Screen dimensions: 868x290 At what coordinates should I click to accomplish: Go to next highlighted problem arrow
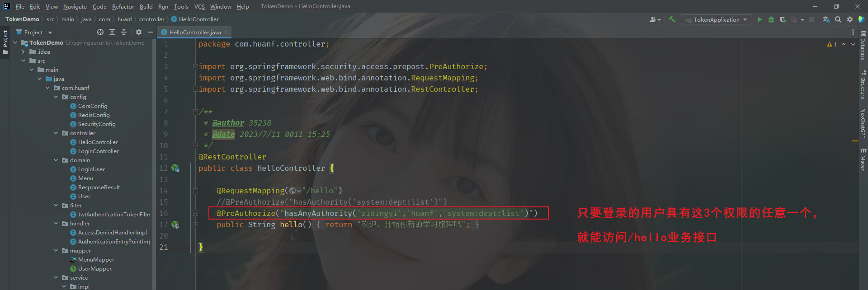853,44
